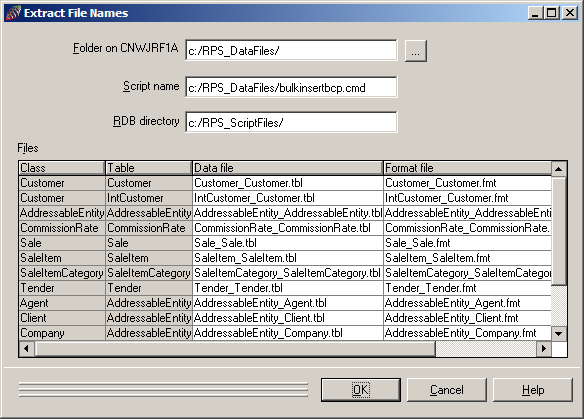Screen dimensions: 584x419
Task: Open Help for this dialog
Action: point(533,390)
